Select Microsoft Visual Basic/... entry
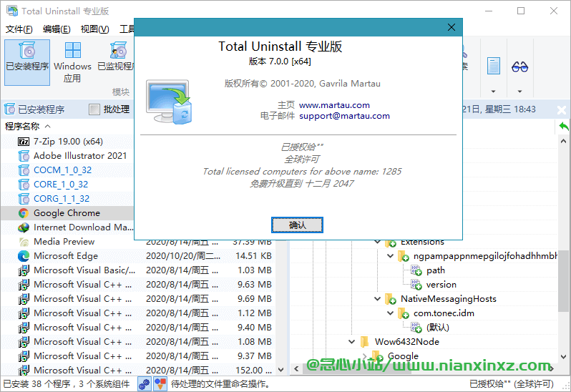The width and height of the screenshot is (571, 392). 84,270
